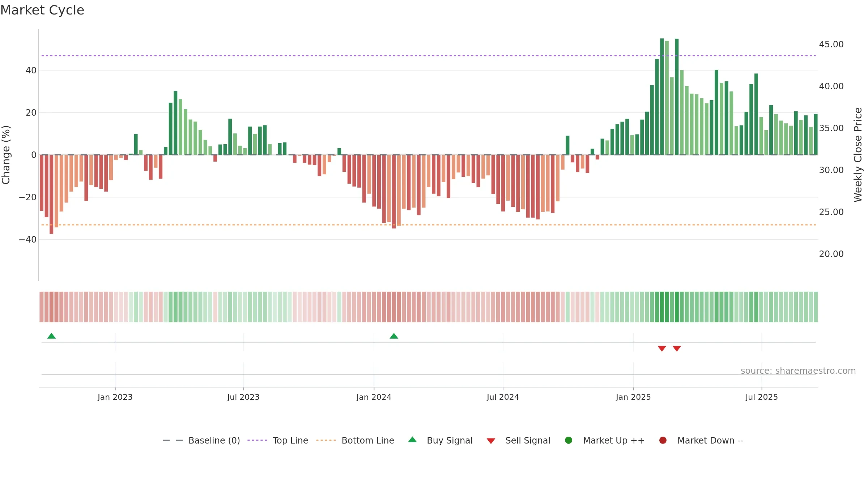Click the Jan 2025 axis label
The height and width of the screenshot is (488, 868).
click(x=633, y=397)
